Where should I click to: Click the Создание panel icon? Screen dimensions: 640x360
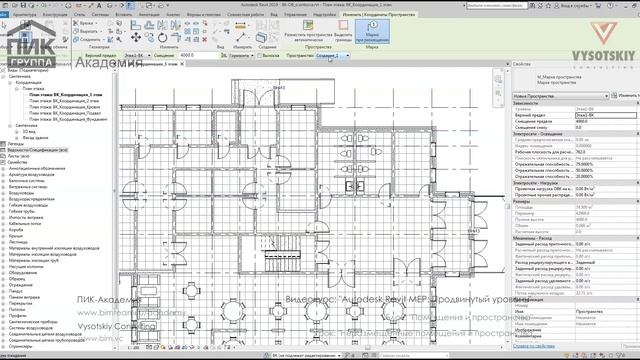coord(261,38)
